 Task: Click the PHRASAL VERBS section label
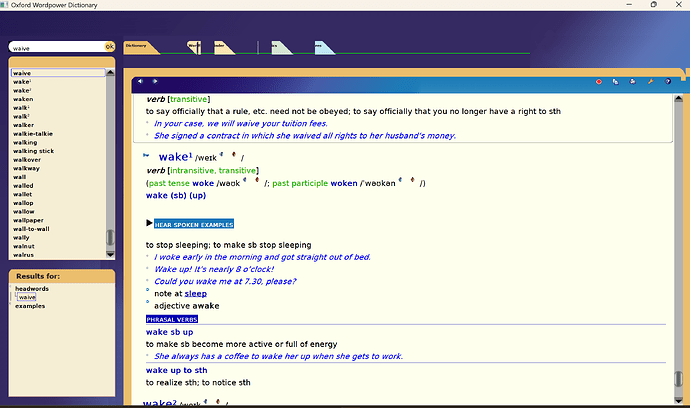pyautogui.click(x=172, y=319)
